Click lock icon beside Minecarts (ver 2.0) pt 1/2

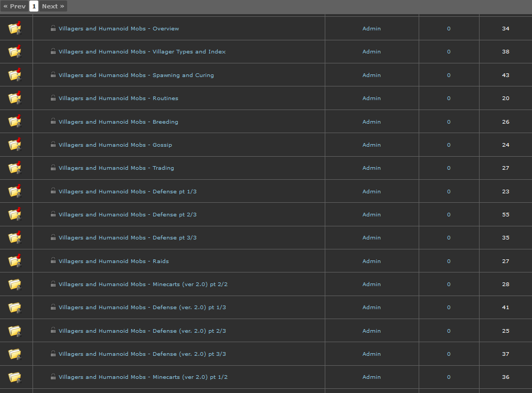click(x=54, y=376)
